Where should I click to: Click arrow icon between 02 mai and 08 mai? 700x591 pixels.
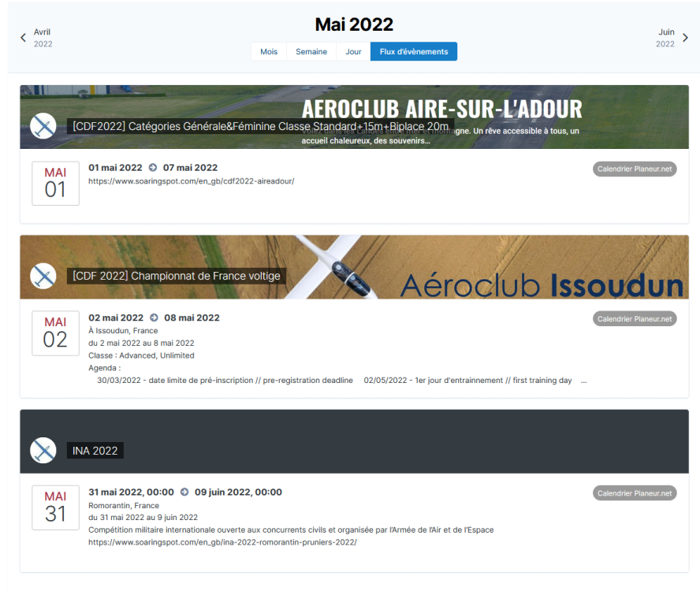coord(154,318)
